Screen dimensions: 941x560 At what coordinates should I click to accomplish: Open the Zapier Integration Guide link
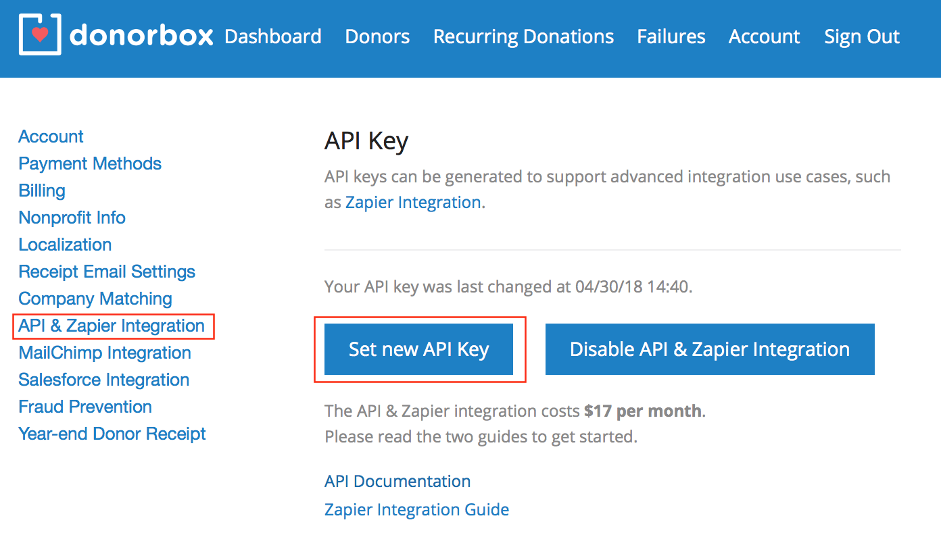click(x=416, y=509)
